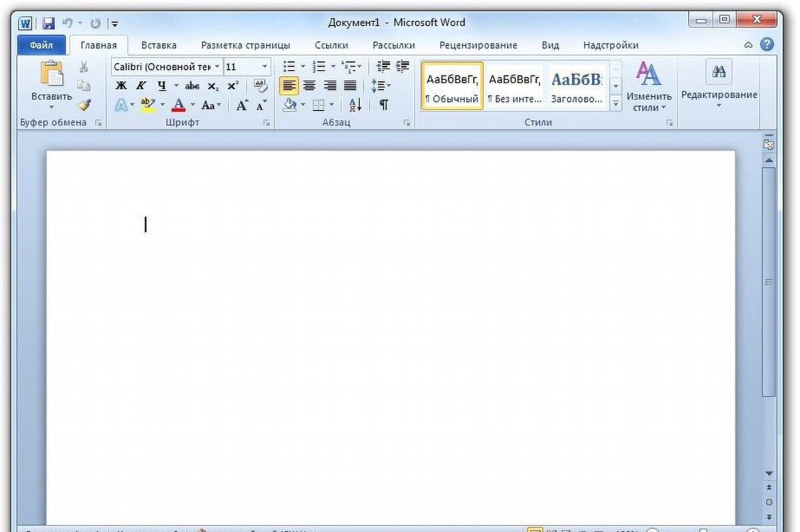This screenshot has height=532, width=800.
Task: Apply the red font color swatch
Action: (x=179, y=105)
